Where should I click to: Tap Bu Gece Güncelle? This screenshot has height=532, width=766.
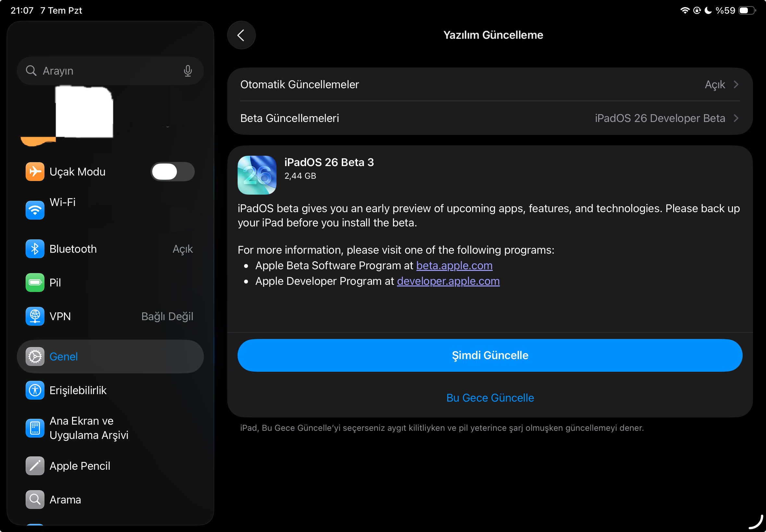(x=490, y=398)
